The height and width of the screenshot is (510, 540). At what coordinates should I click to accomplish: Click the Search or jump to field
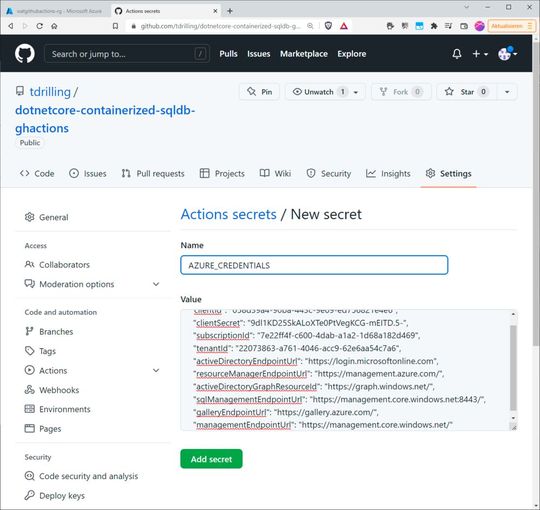tap(127, 54)
